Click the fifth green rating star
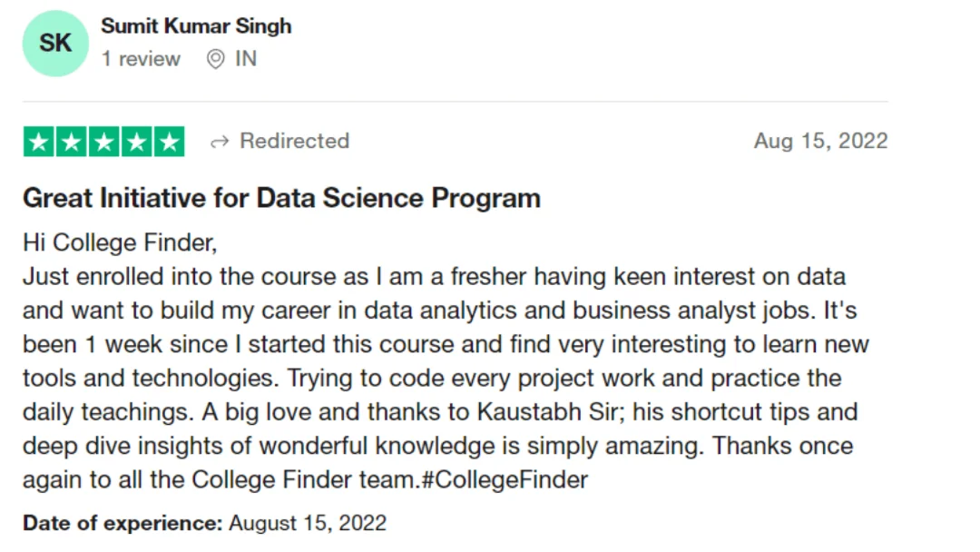This screenshot has width=980, height=552. pos(170,142)
